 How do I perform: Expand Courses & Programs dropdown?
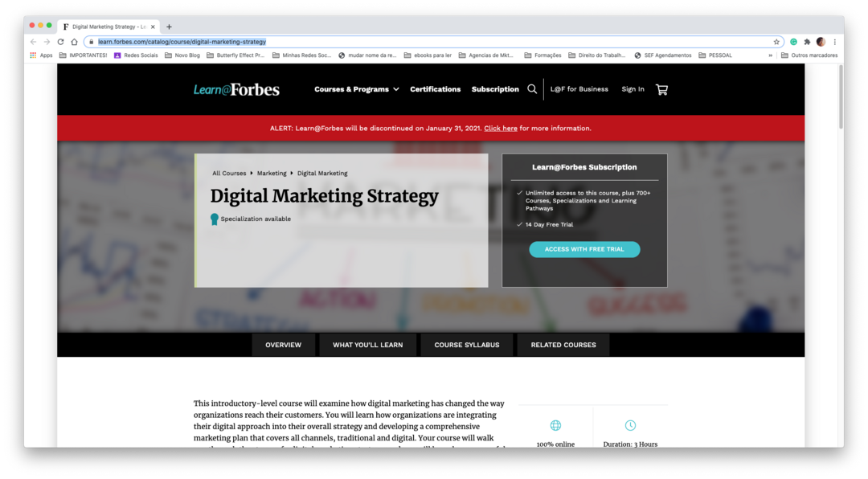coord(357,89)
